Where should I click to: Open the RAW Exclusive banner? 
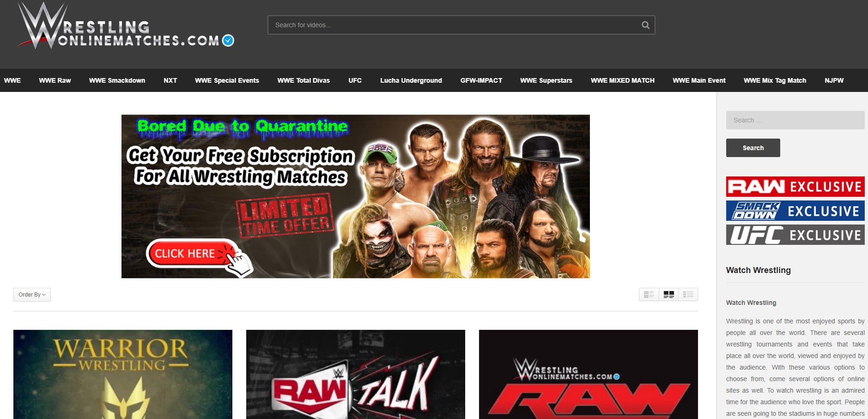coord(795,187)
